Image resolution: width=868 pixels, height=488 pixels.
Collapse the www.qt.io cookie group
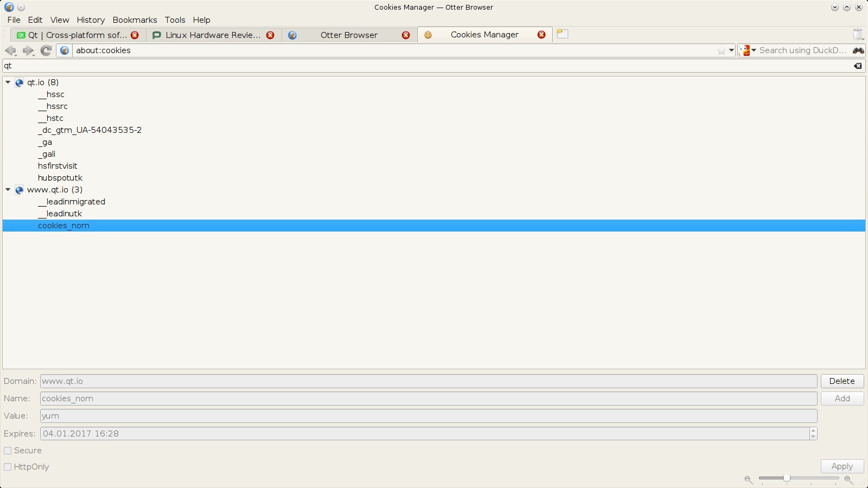8,190
